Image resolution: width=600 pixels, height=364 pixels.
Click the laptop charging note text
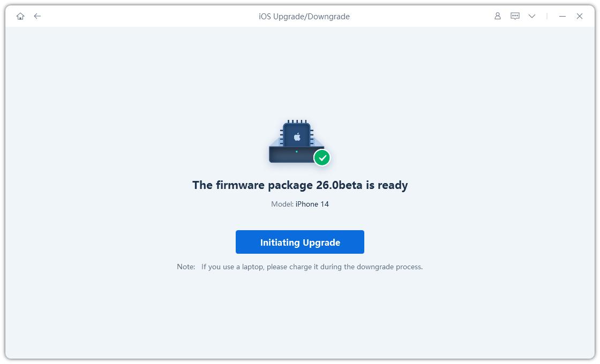pos(312,267)
